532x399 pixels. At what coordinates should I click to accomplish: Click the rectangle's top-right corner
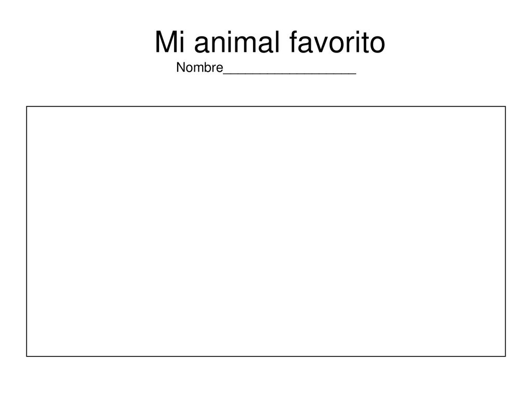[x=506, y=107]
